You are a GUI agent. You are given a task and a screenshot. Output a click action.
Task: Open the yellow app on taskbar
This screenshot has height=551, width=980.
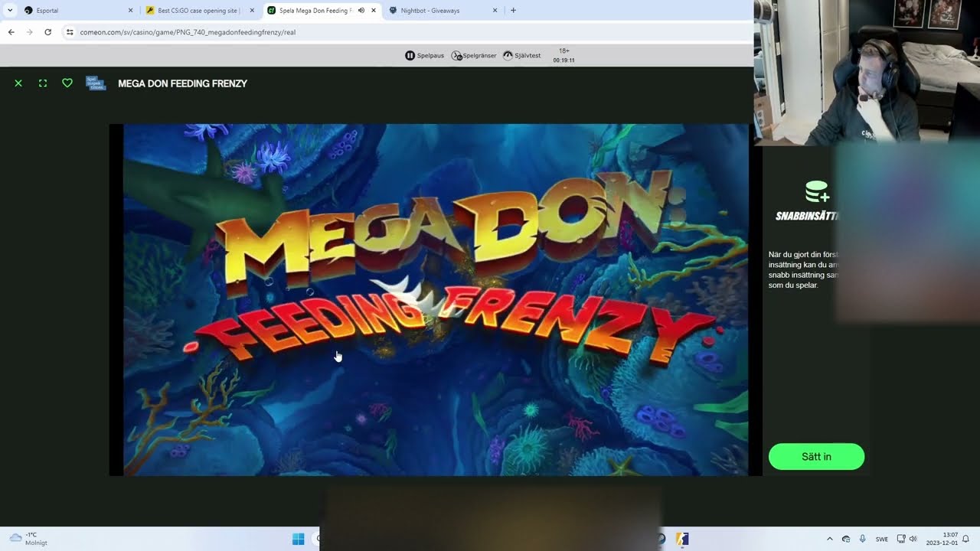coord(682,539)
